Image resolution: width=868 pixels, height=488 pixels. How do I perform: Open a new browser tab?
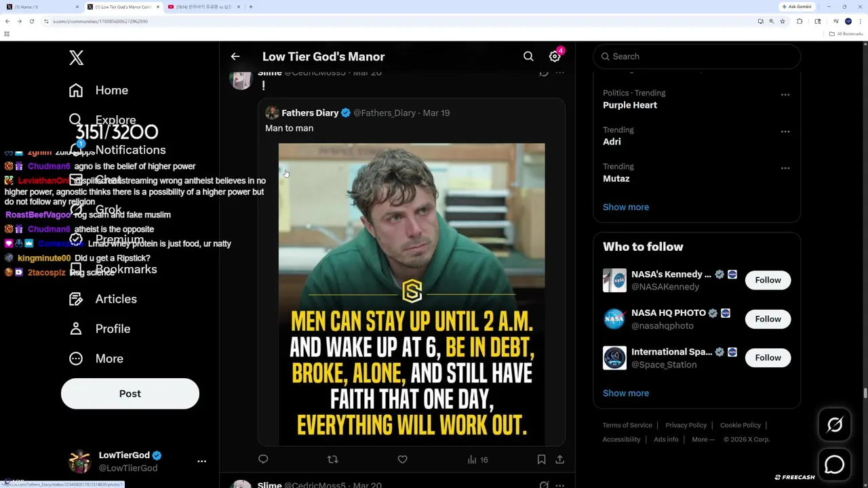251,7
